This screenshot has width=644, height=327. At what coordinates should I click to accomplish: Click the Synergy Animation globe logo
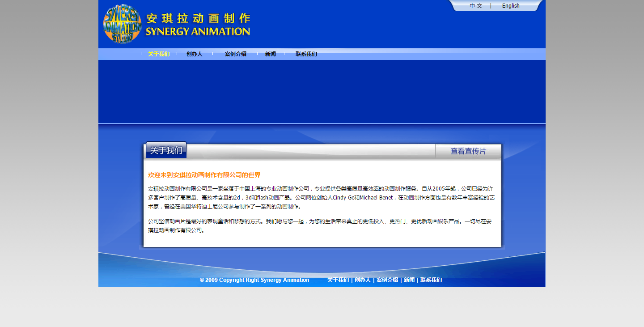(x=123, y=24)
